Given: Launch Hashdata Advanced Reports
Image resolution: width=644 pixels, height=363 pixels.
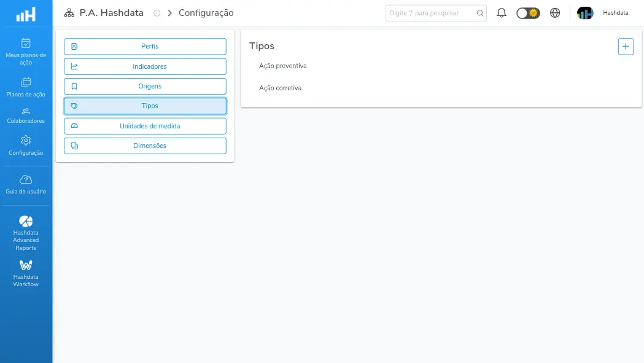Looking at the screenshot, I should coord(26,233).
